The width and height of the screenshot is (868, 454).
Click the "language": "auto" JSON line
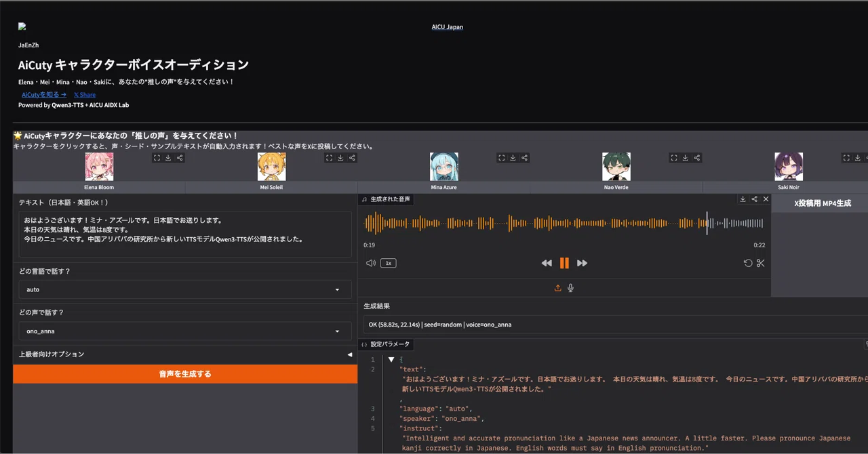pyautogui.click(x=435, y=409)
